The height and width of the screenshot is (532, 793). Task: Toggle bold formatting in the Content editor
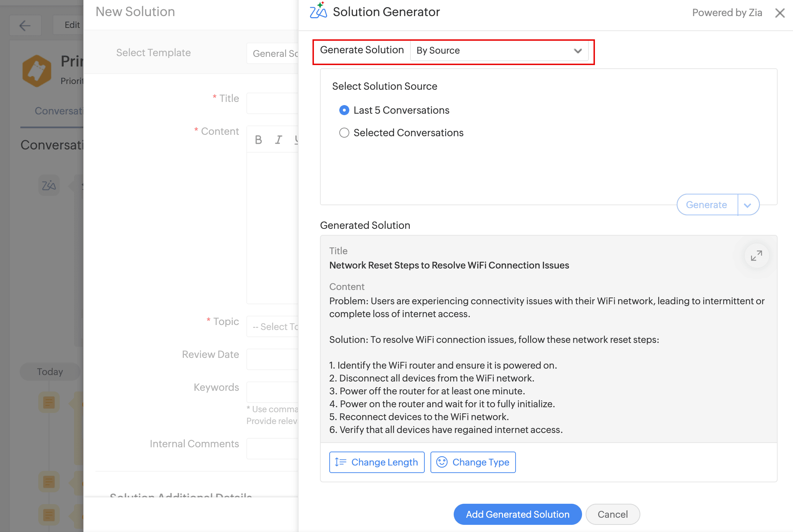(x=258, y=140)
